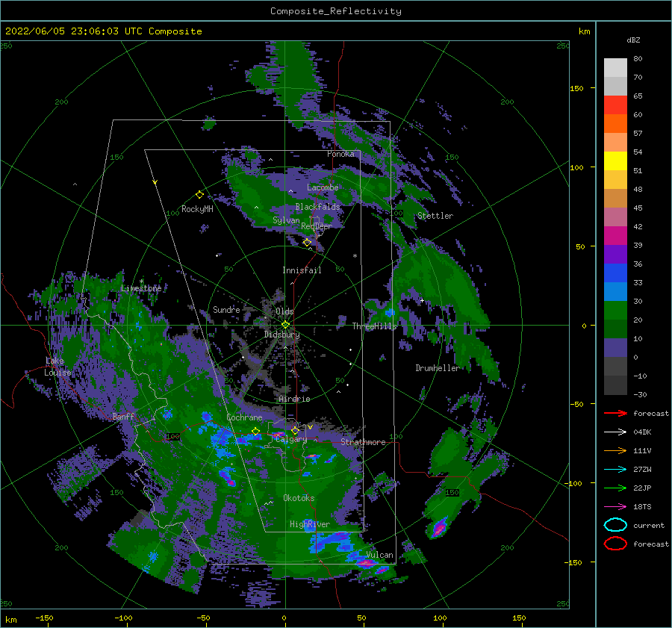Click the RedDeer city label

coord(317,226)
